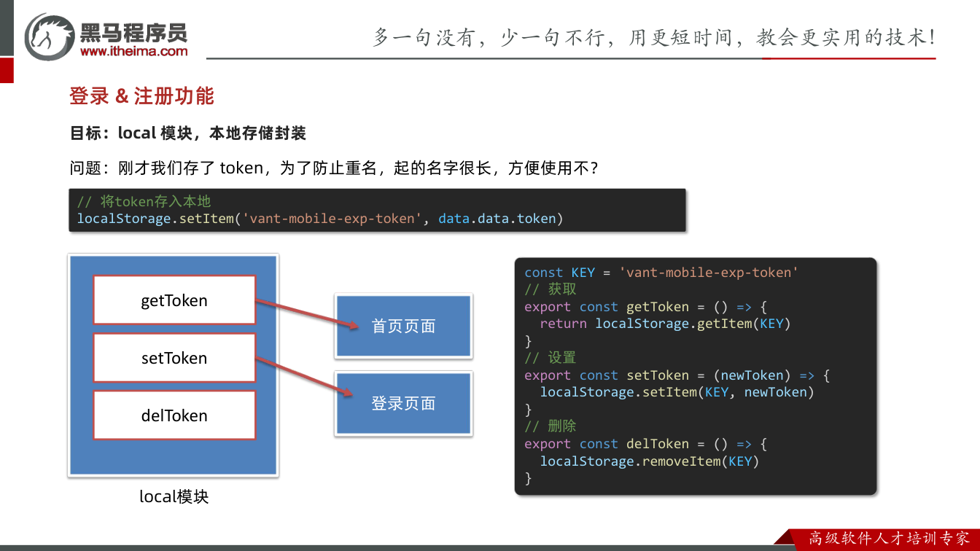This screenshot has width=980, height=551.
Task: Click the 首页页面 blue box
Action: [x=403, y=326]
